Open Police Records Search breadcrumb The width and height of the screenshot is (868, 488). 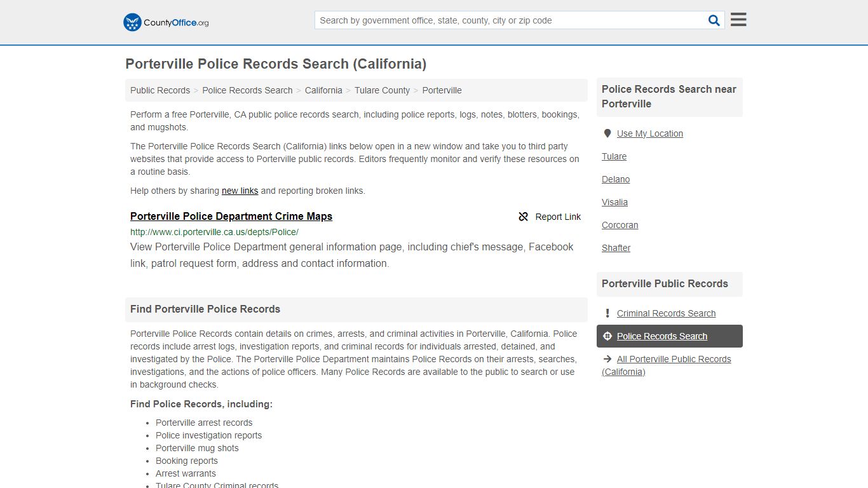[247, 90]
